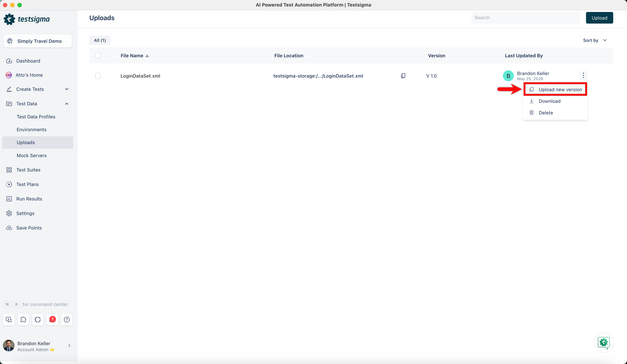The width and height of the screenshot is (627, 364).
Task: Open the Sort by dropdown
Action: coord(595,40)
